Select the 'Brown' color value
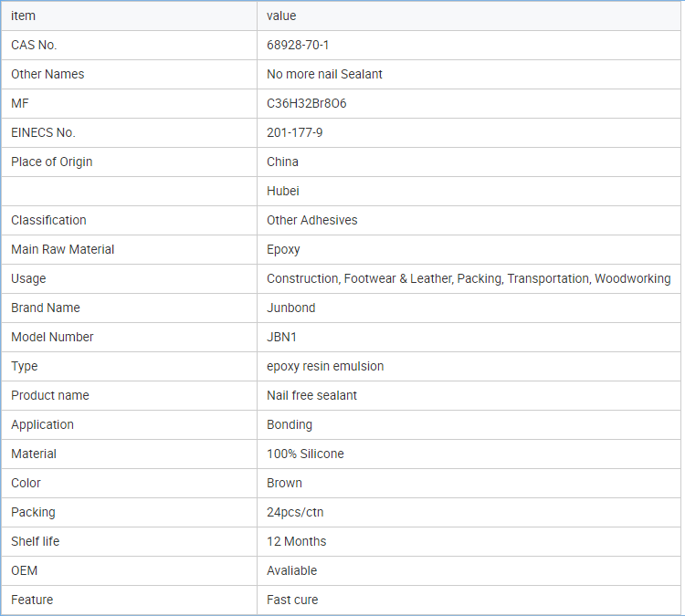 284,483
